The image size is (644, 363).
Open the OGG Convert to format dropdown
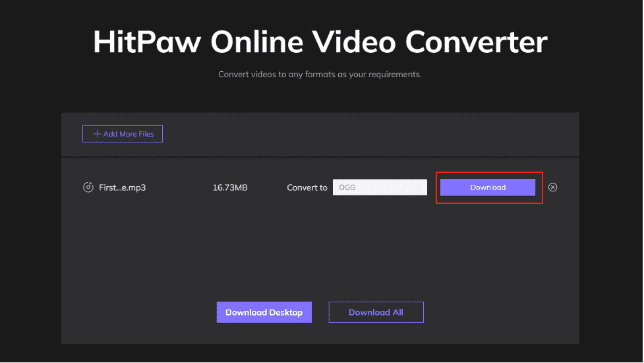pyautogui.click(x=380, y=187)
